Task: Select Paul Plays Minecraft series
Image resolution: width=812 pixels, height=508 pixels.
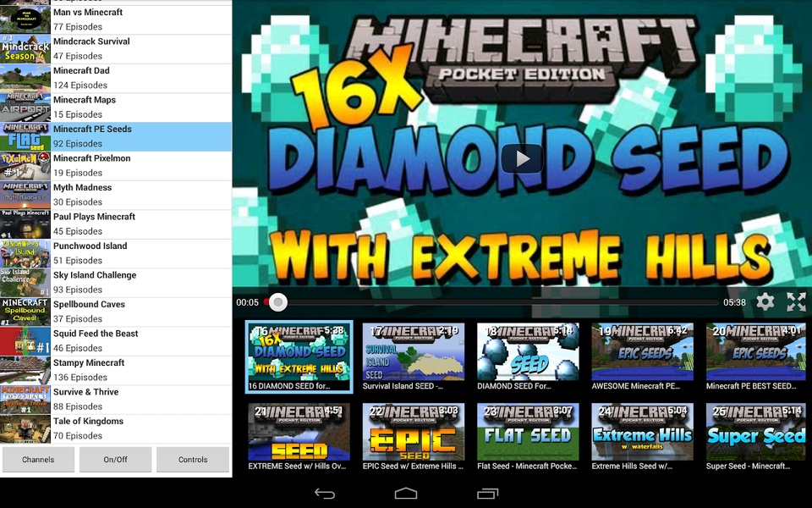Action: 116,224
